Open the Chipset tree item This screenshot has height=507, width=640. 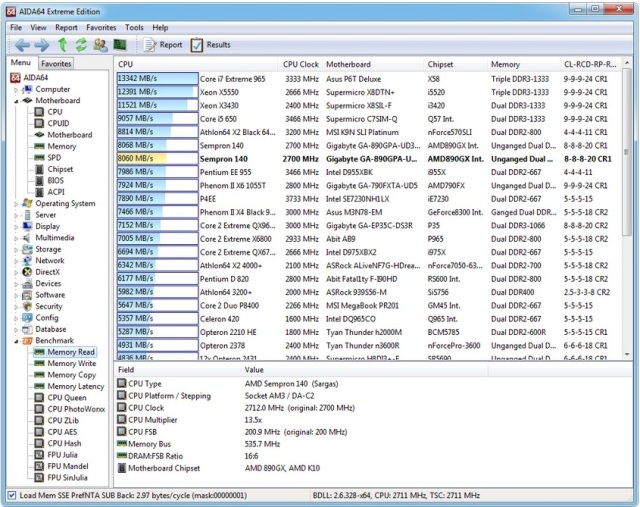coord(54,169)
